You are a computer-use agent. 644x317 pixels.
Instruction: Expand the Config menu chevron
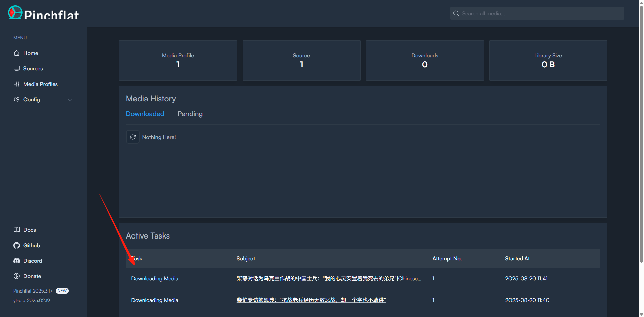(x=70, y=100)
